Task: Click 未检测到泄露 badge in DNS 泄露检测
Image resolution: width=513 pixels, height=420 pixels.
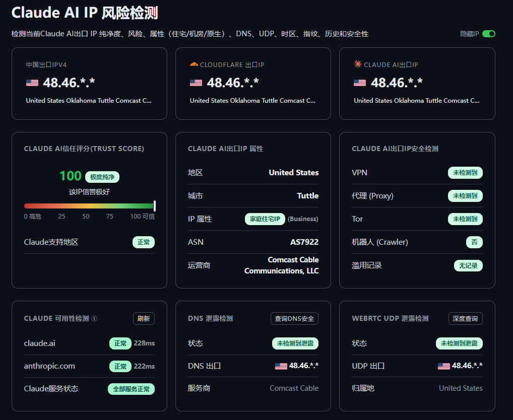Action: point(295,343)
